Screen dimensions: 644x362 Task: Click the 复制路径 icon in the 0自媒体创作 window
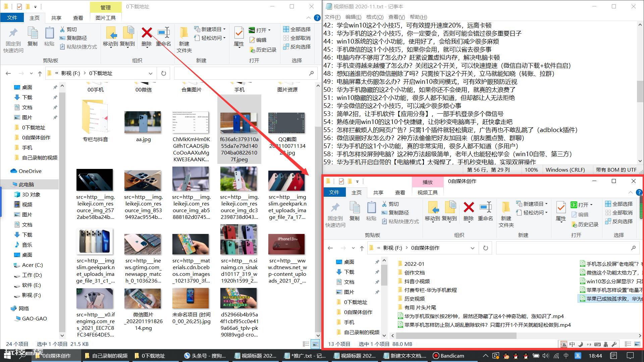coord(384,213)
